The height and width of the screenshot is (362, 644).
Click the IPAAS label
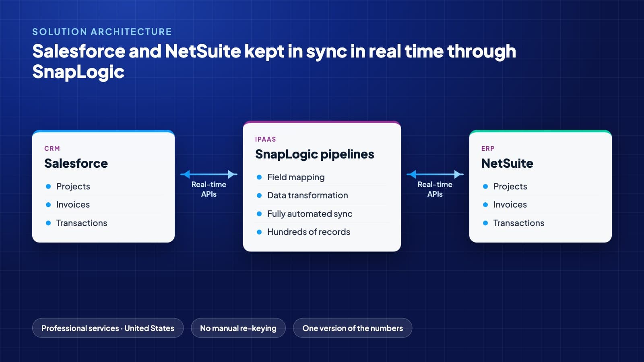tap(265, 139)
